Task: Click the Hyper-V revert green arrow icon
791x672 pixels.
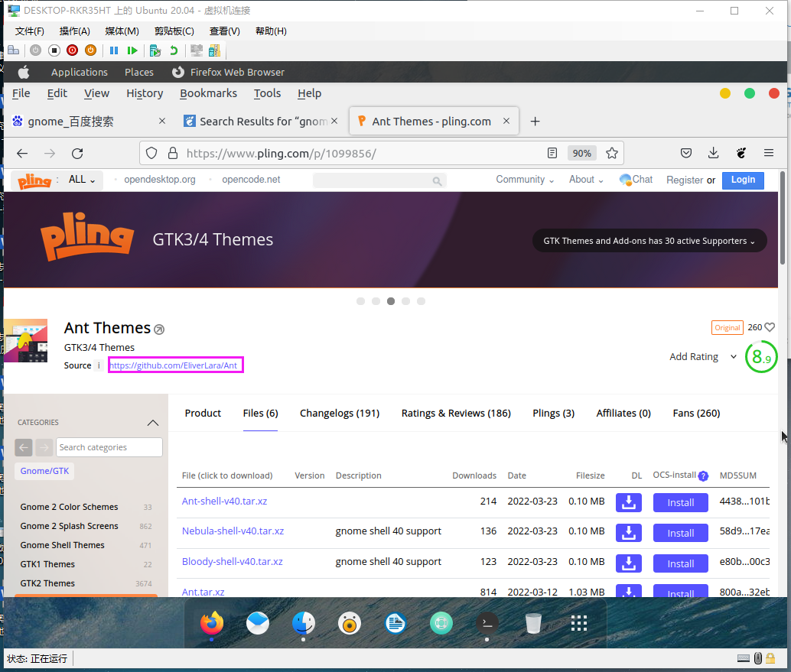Action: 174,50
